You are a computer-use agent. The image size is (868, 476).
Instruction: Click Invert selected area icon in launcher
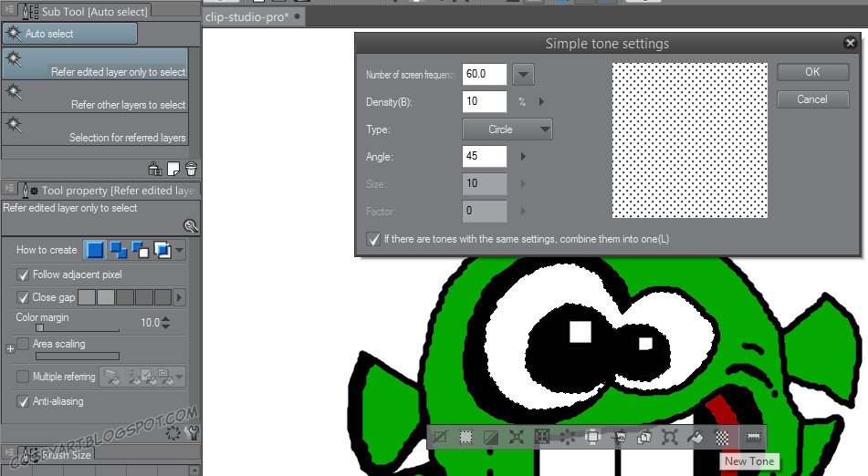coord(491,438)
